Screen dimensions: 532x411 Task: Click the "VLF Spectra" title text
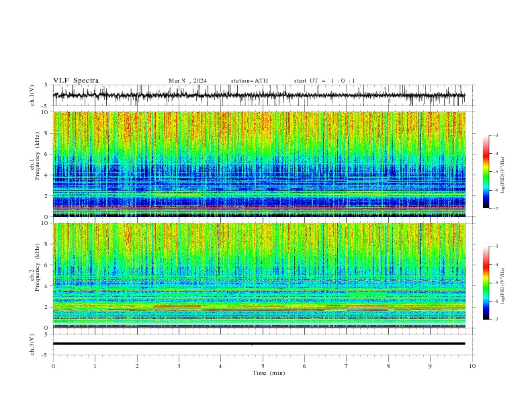[76, 81]
